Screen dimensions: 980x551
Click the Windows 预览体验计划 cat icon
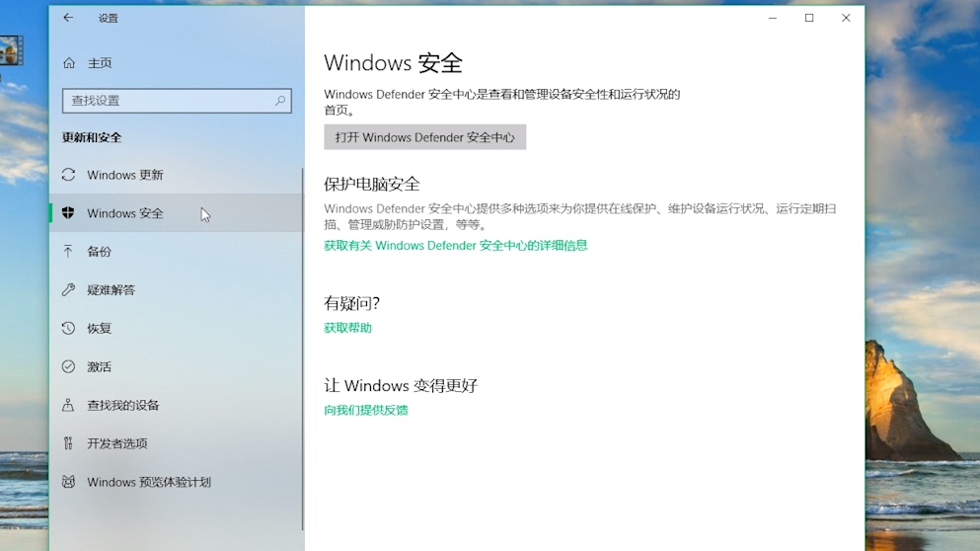[x=68, y=482]
